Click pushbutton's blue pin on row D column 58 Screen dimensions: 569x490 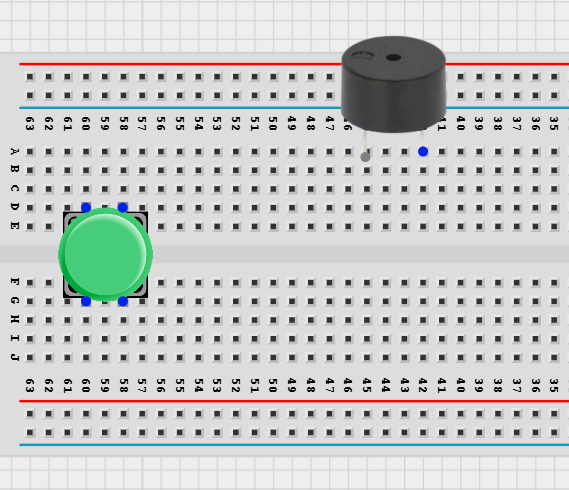[123, 208]
